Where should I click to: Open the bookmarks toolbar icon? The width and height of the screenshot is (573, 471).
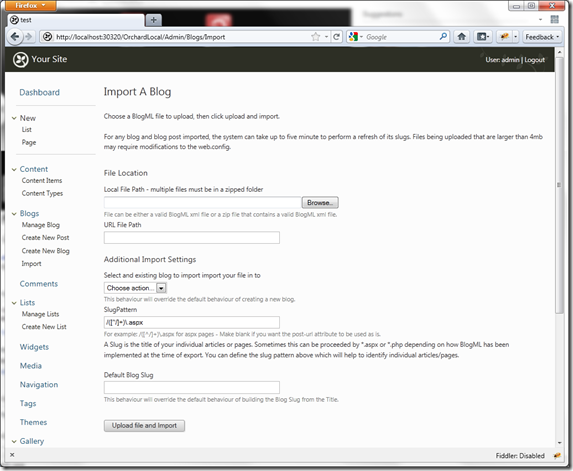[x=483, y=37]
